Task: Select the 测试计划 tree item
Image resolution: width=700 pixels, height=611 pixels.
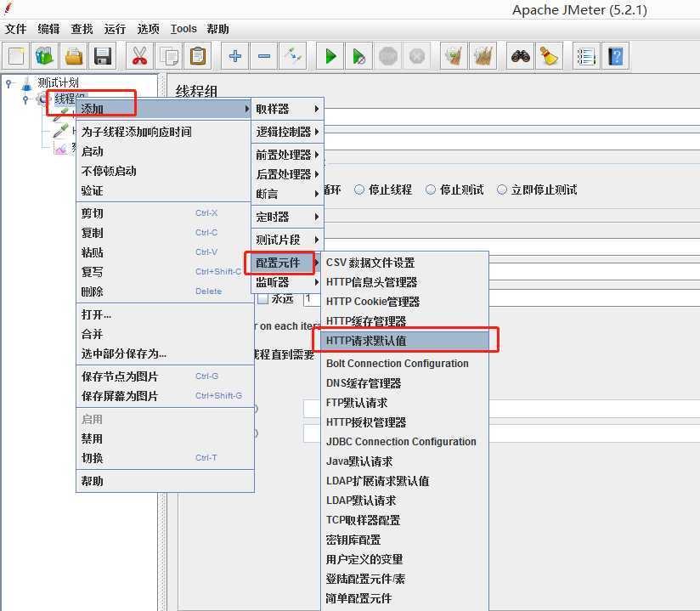Action: pyautogui.click(x=58, y=83)
